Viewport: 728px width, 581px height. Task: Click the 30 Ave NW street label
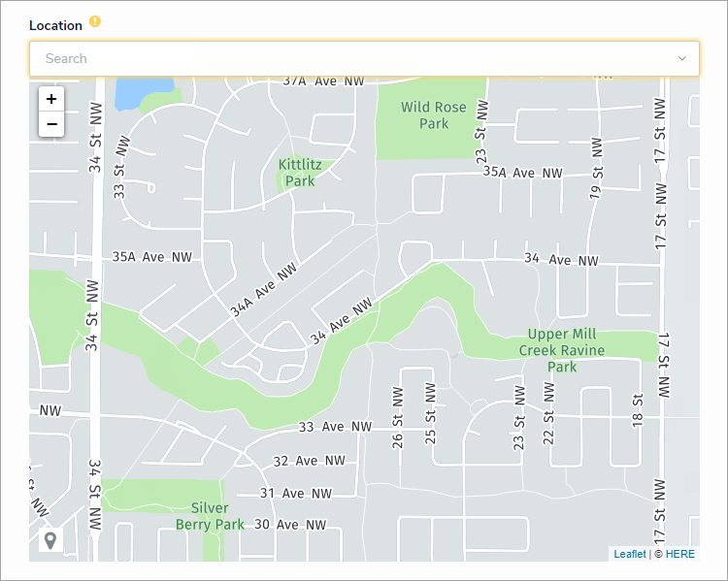tap(290, 525)
